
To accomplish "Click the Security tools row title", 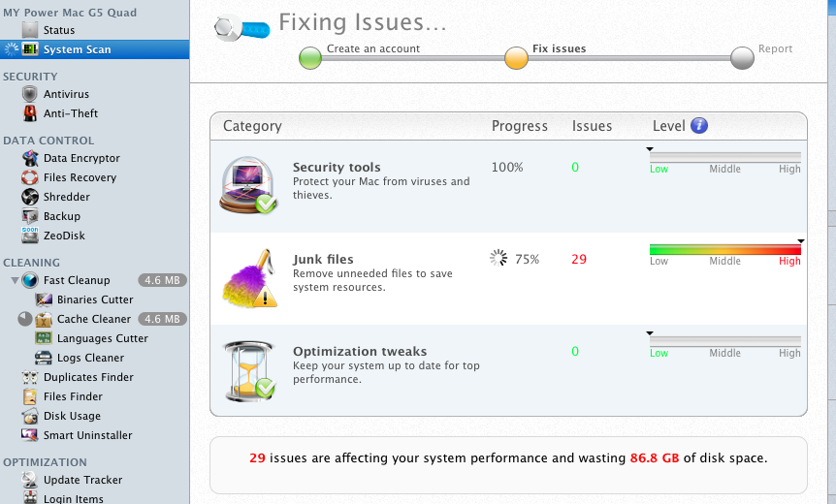I will tap(337, 167).
